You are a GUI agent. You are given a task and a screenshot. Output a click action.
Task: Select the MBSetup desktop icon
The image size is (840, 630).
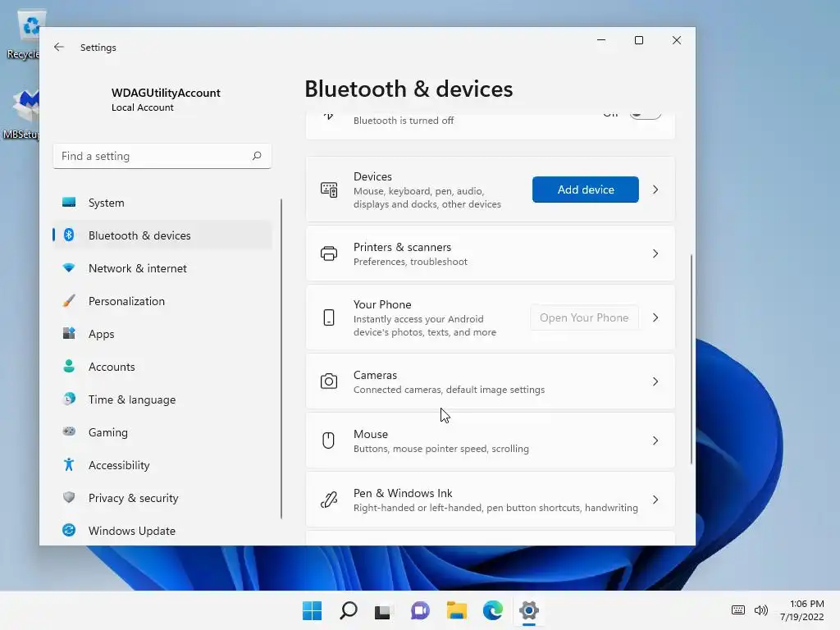(x=21, y=113)
